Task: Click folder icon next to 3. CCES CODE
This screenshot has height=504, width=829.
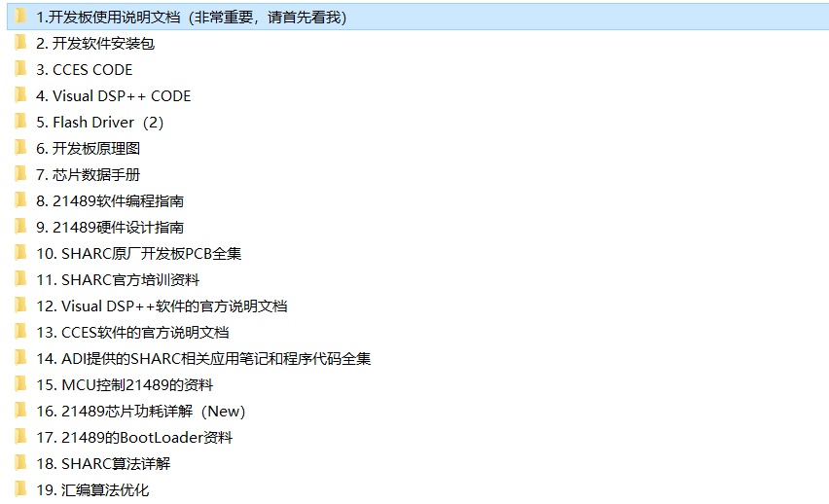Action: coord(20,69)
